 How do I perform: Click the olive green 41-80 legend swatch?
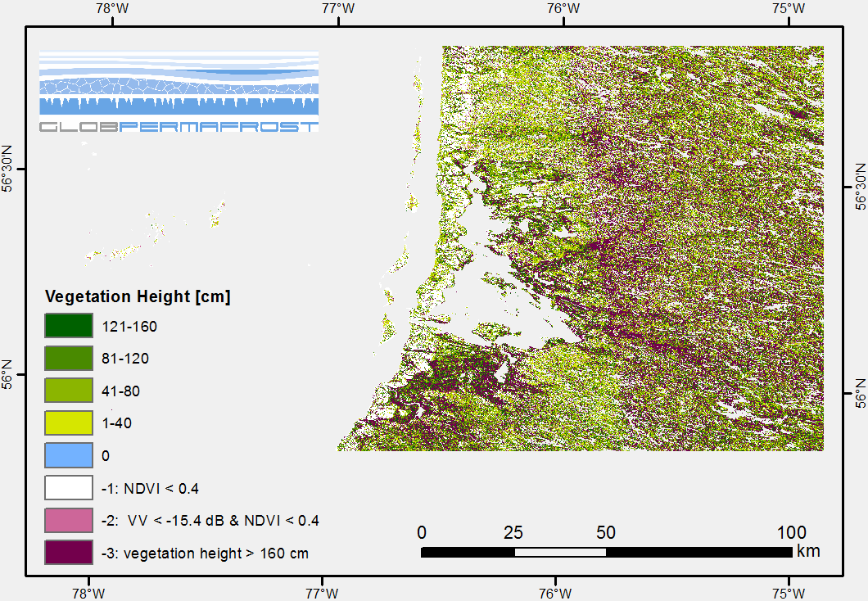pos(69,391)
